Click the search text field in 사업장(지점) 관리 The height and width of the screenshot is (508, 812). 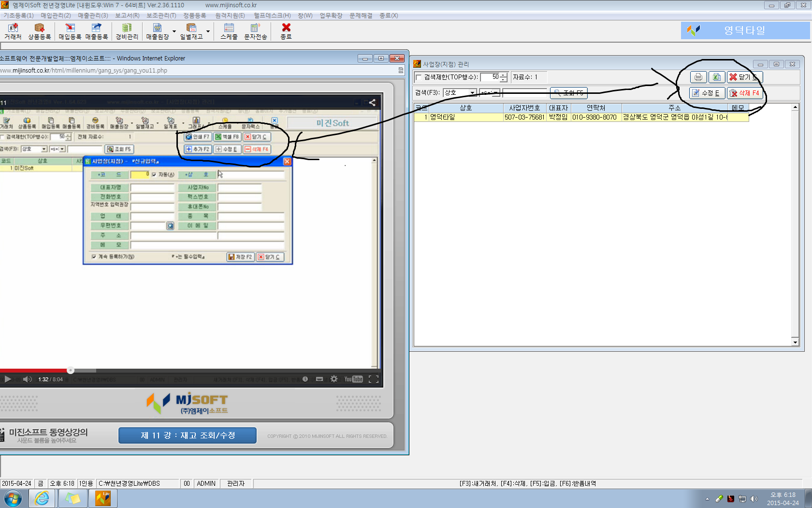coord(525,92)
